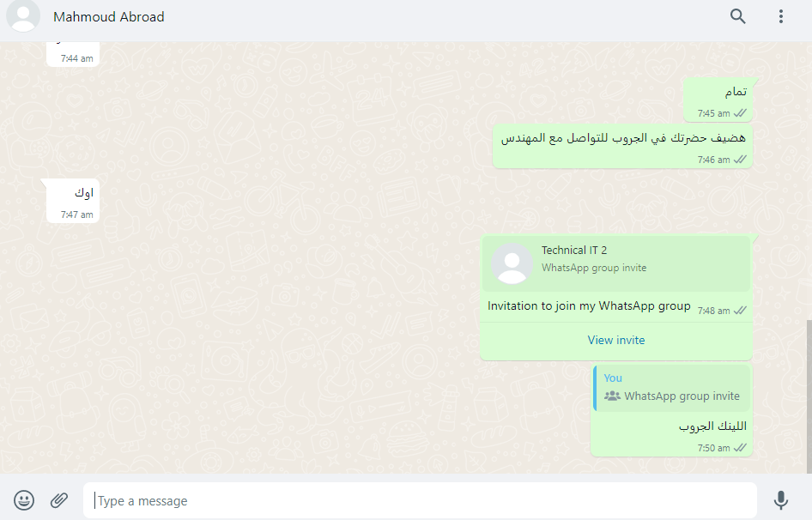Click the 'اللينك الجروب' message text
The height and width of the screenshot is (520, 812).
(712, 426)
